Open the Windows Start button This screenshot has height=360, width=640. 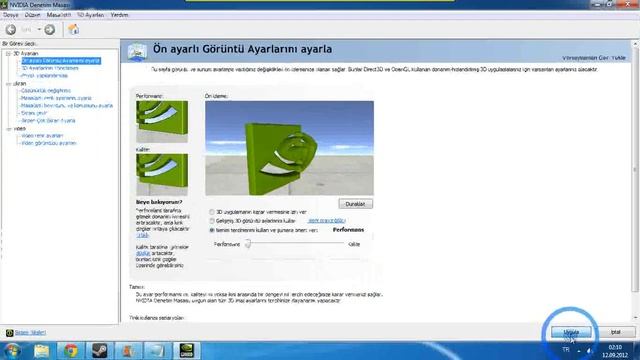[12, 351]
